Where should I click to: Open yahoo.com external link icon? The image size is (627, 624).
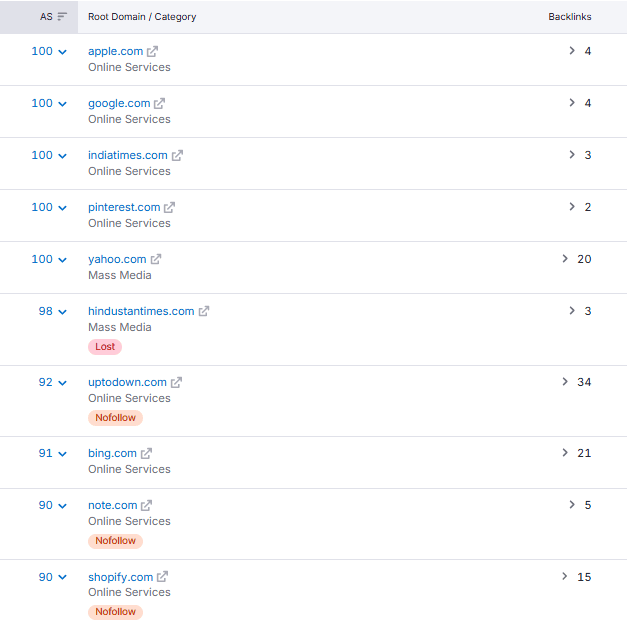156,260
